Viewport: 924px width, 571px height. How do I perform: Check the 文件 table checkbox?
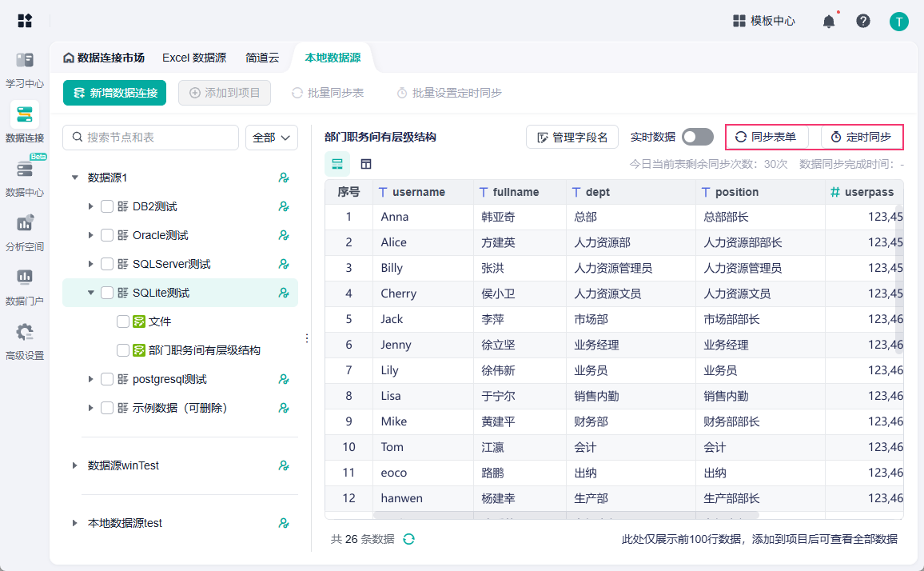click(x=122, y=321)
